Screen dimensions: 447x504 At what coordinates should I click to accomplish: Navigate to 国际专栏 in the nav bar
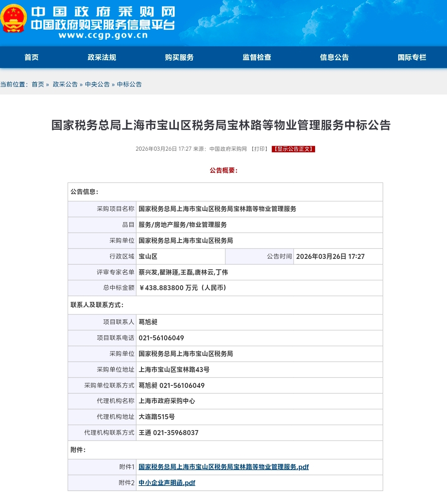tap(412, 57)
